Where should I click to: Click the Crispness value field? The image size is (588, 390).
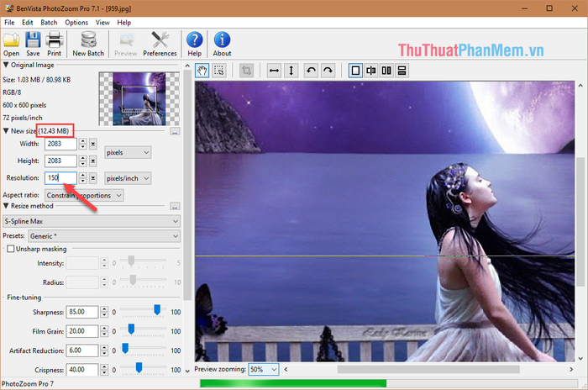pos(81,369)
